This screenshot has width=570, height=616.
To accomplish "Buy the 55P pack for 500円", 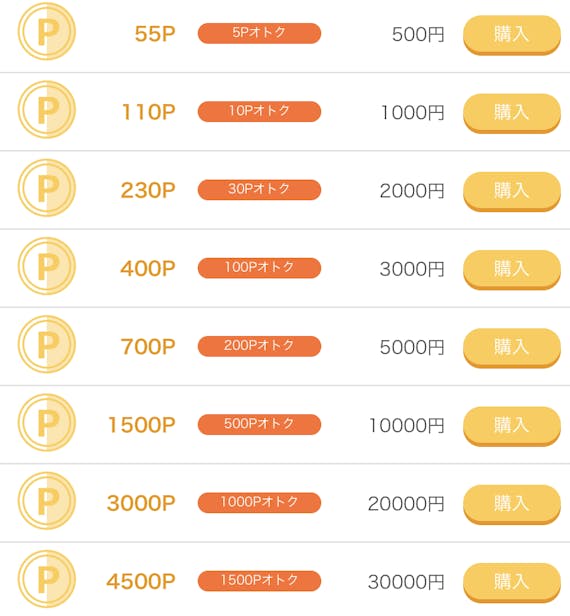I will (x=512, y=35).
